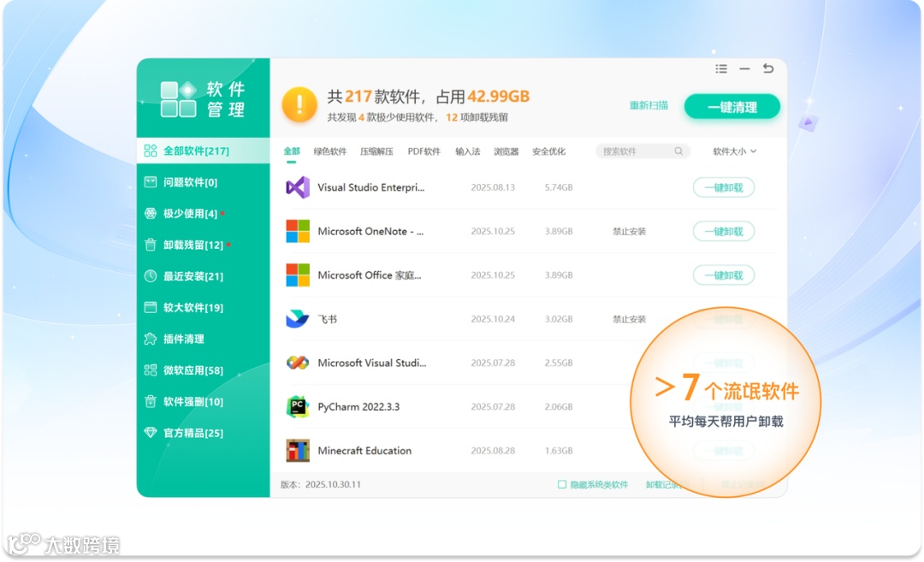Open the list menu icon in title bar

720,69
